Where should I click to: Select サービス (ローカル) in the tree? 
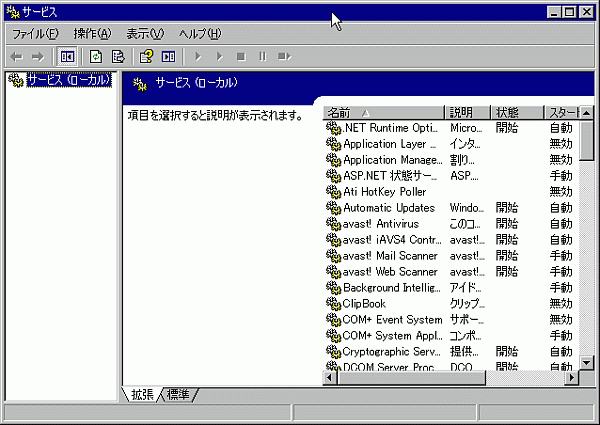[x=69, y=80]
